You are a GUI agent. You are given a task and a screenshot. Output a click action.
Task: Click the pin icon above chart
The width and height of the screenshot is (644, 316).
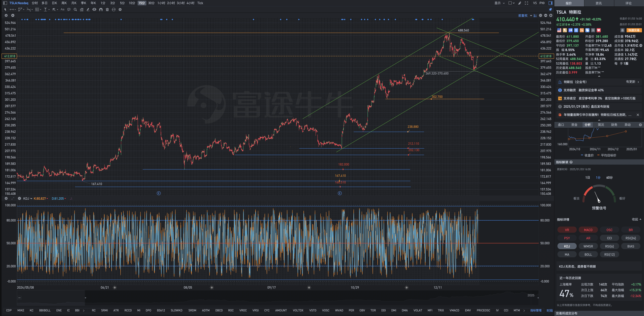(550, 9)
